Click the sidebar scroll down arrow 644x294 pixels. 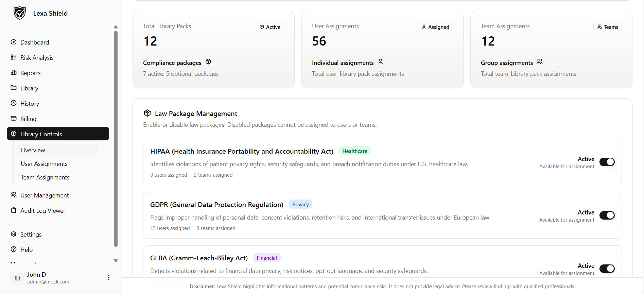tap(116, 261)
